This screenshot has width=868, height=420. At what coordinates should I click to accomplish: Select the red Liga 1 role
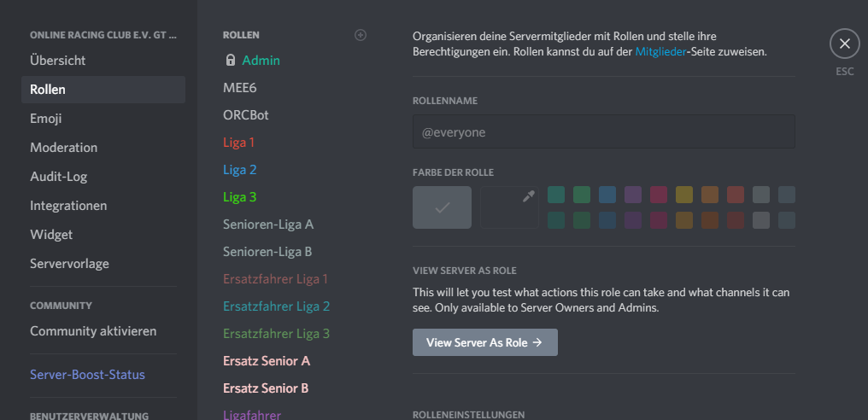pyautogui.click(x=239, y=142)
